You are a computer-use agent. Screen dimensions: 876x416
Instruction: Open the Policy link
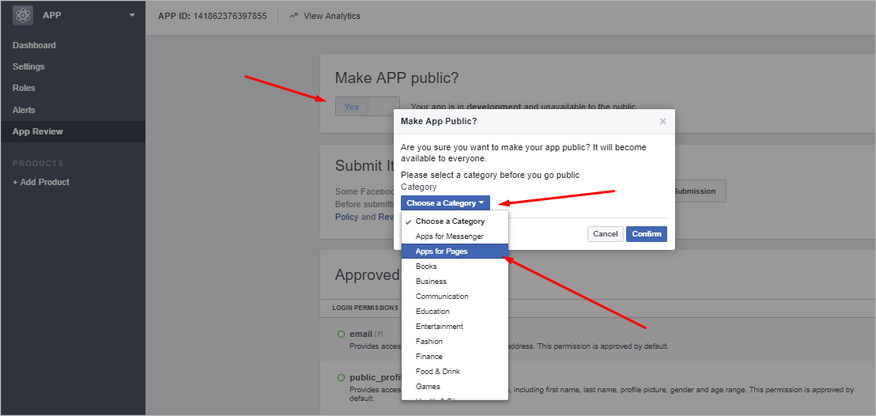pyautogui.click(x=346, y=217)
